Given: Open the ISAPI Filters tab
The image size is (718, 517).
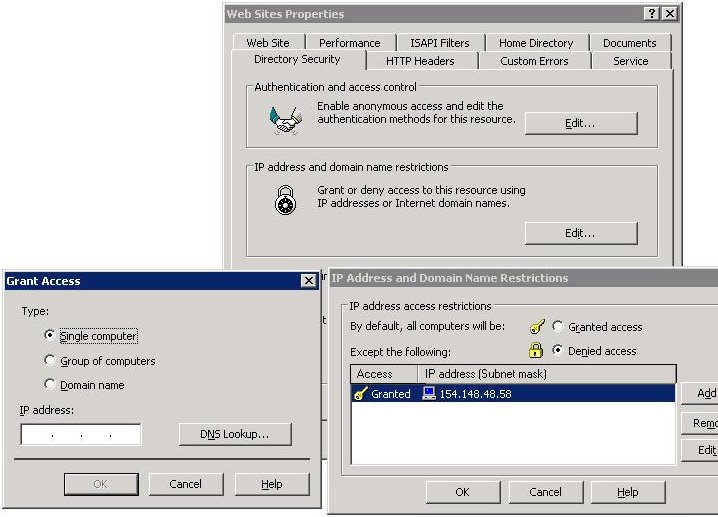Looking at the screenshot, I should pos(442,43).
